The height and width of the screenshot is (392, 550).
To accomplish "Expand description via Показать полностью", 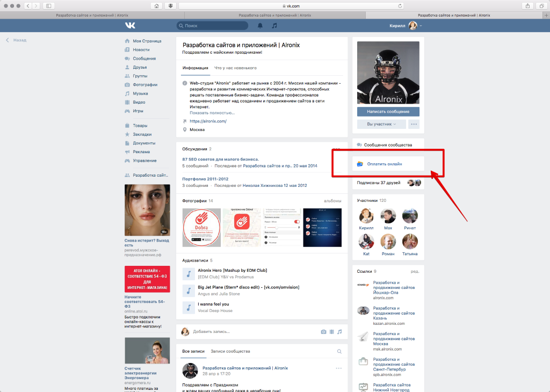I will click(x=212, y=113).
